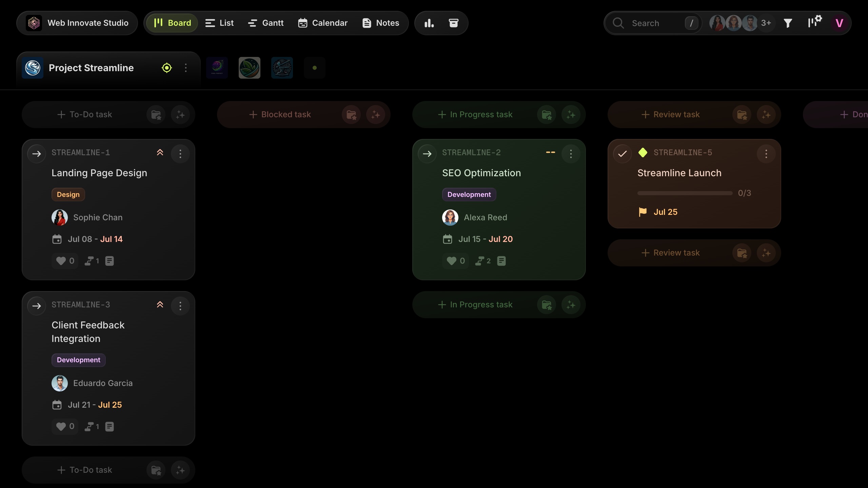Click Blocked column template folder icon
The height and width of the screenshot is (488, 868).
coord(351,115)
